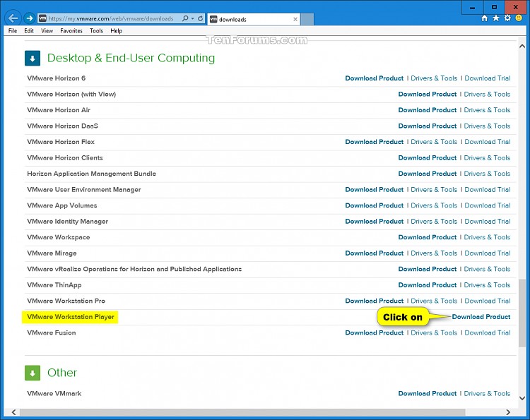Click the Refresh page icon
Image resolution: width=530 pixels, height=420 pixels.
click(x=201, y=18)
